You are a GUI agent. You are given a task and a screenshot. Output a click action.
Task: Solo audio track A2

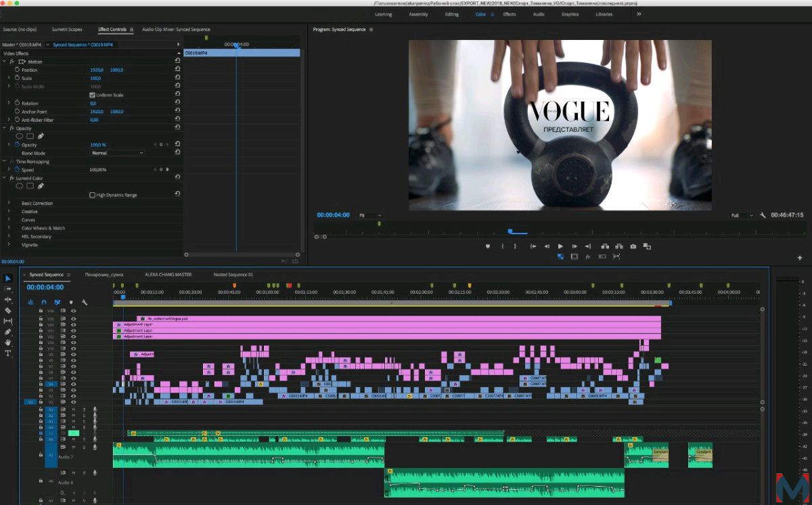(x=84, y=416)
